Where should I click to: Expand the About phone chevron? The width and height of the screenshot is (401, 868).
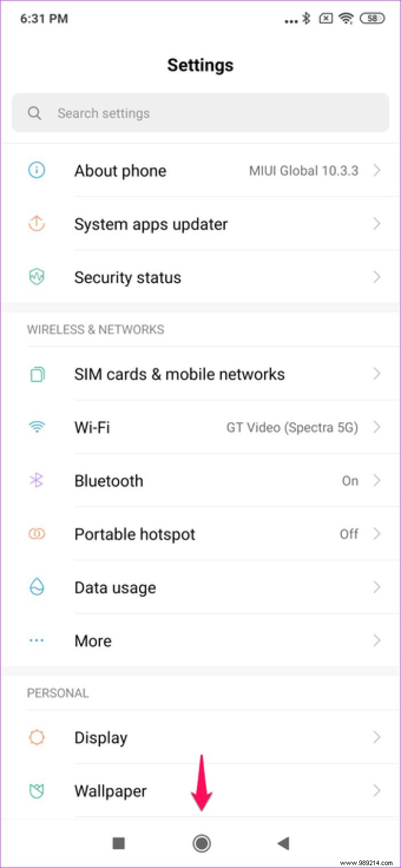[377, 170]
